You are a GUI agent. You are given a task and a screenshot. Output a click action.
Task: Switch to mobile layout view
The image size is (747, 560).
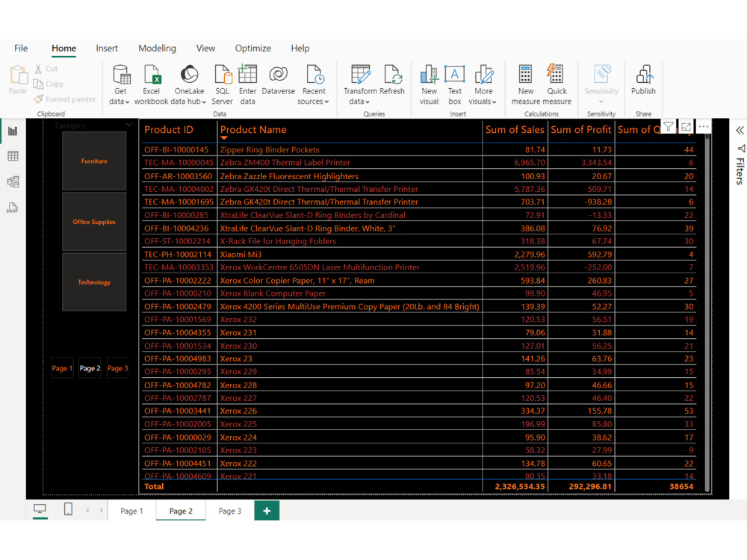(x=67, y=508)
